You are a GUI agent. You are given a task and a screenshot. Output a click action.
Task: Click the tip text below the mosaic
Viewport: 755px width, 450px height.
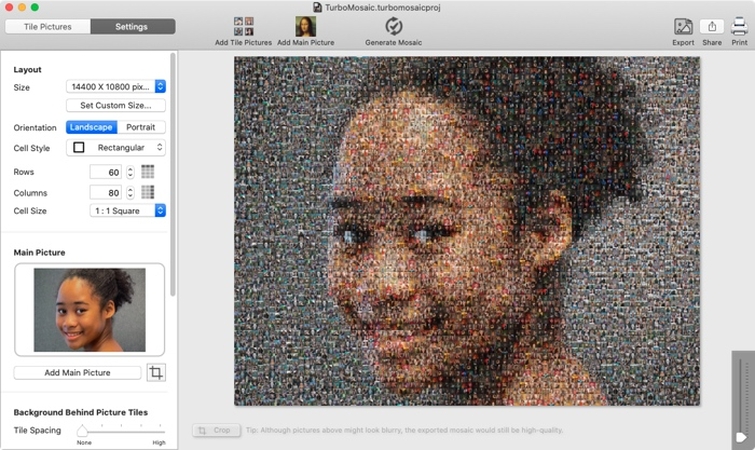(404, 430)
